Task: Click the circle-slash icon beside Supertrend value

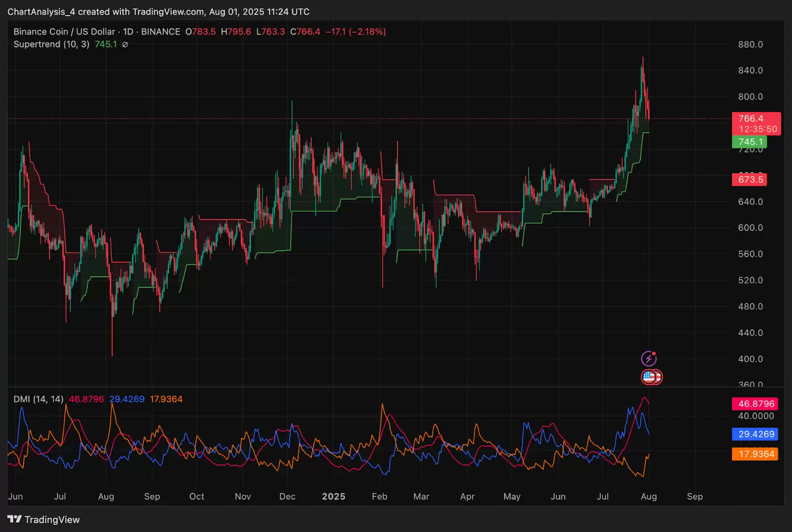Action: 125,45
